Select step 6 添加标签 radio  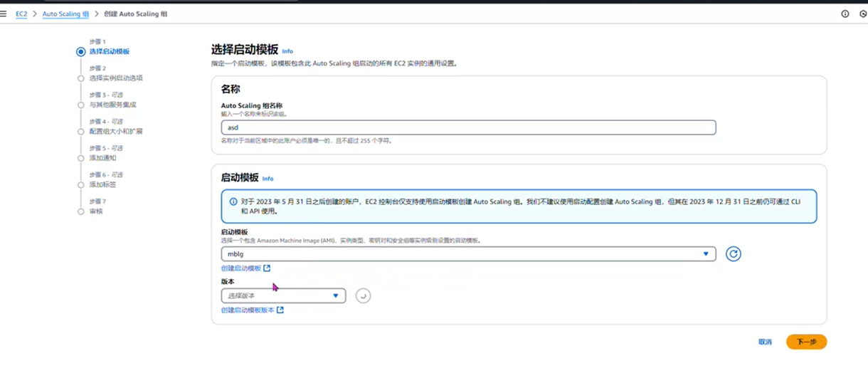click(x=80, y=184)
